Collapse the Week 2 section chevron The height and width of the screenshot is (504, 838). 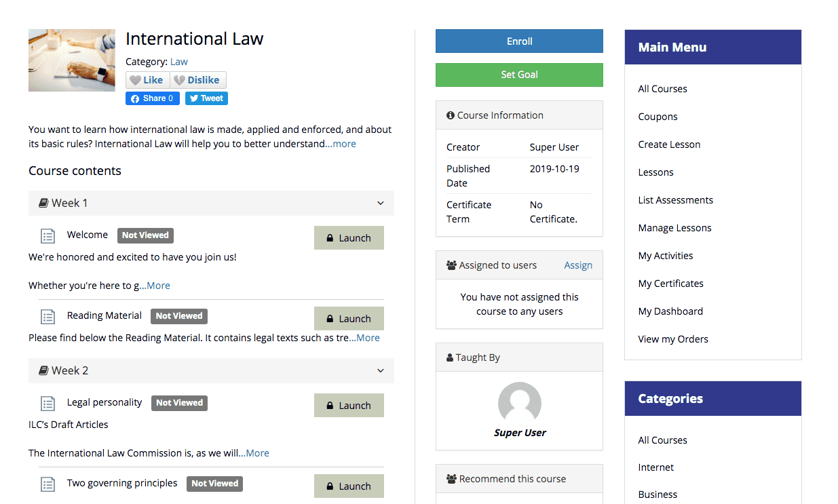pos(381,370)
